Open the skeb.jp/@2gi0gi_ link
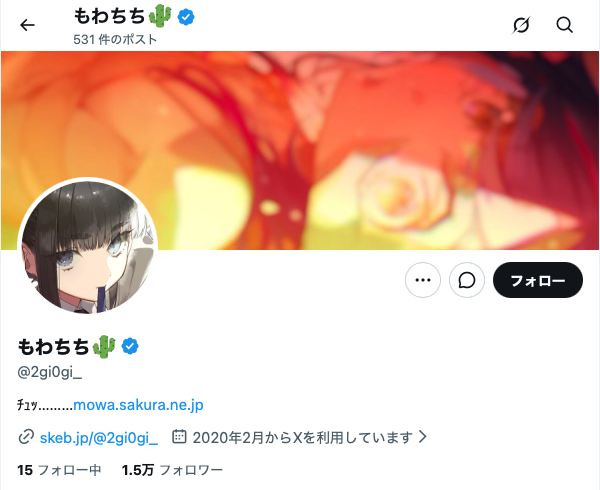 pos(99,437)
